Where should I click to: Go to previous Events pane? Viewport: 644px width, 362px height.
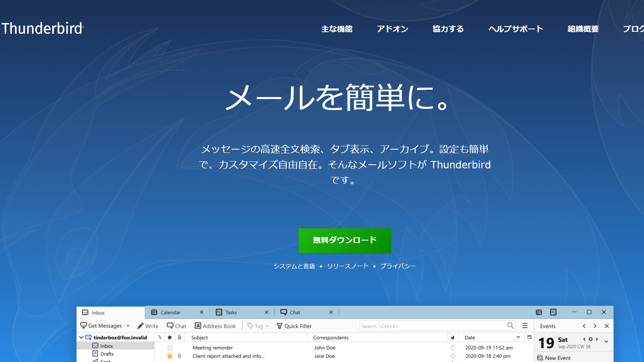click(x=584, y=326)
